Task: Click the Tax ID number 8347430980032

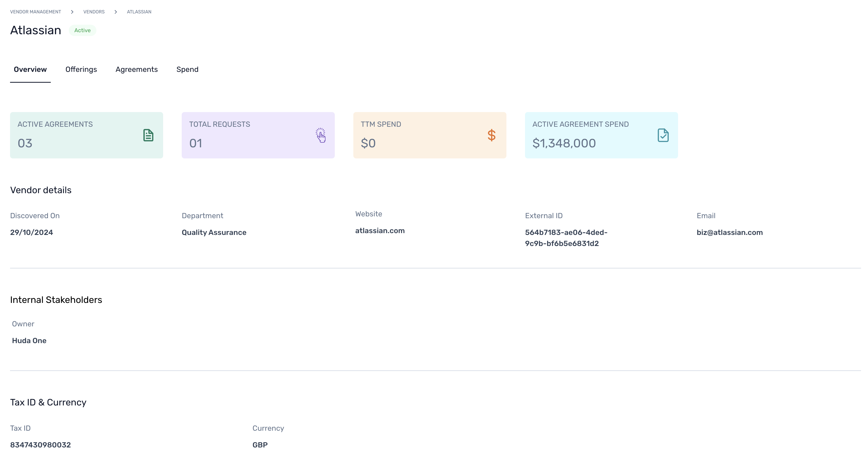Action: click(40, 445)
